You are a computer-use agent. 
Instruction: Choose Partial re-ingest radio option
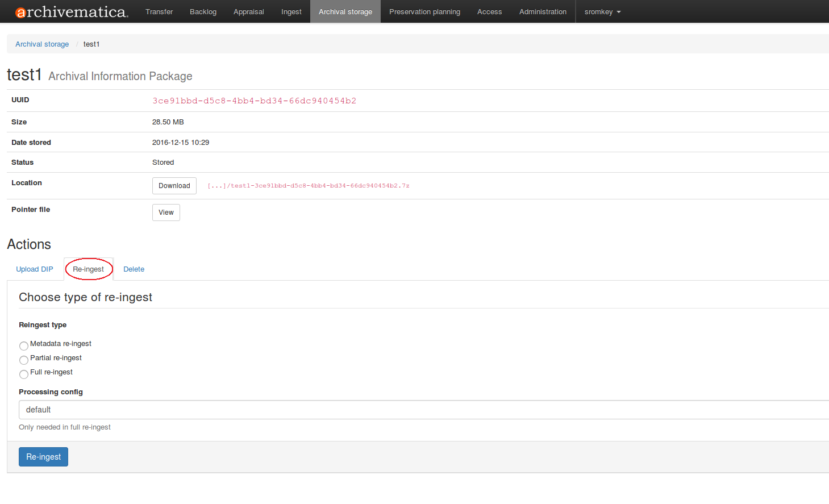(x=24, y=360)
